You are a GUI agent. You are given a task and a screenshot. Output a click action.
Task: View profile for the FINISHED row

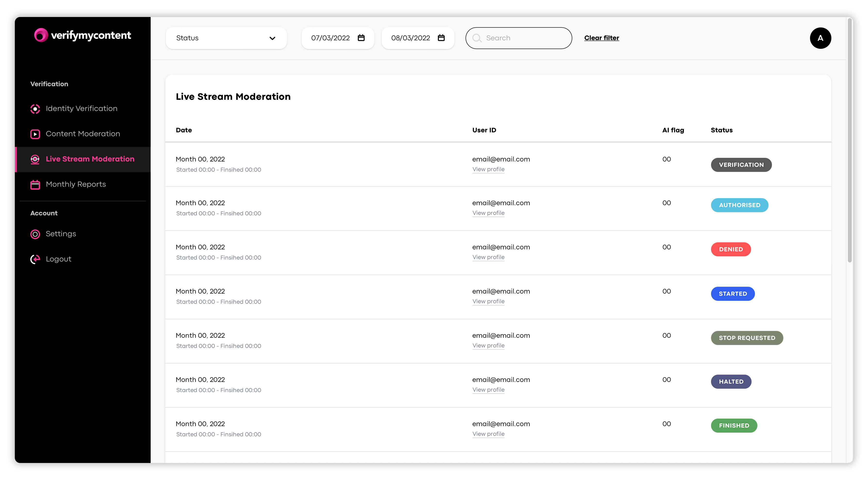click(x=488, y=434)
